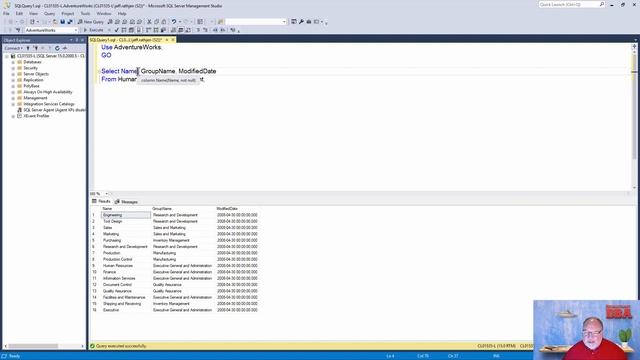Image resolution: width=640 pixels, height=360 pixels.
Task: Click the New Query button
Action: [x=91, y=22]
